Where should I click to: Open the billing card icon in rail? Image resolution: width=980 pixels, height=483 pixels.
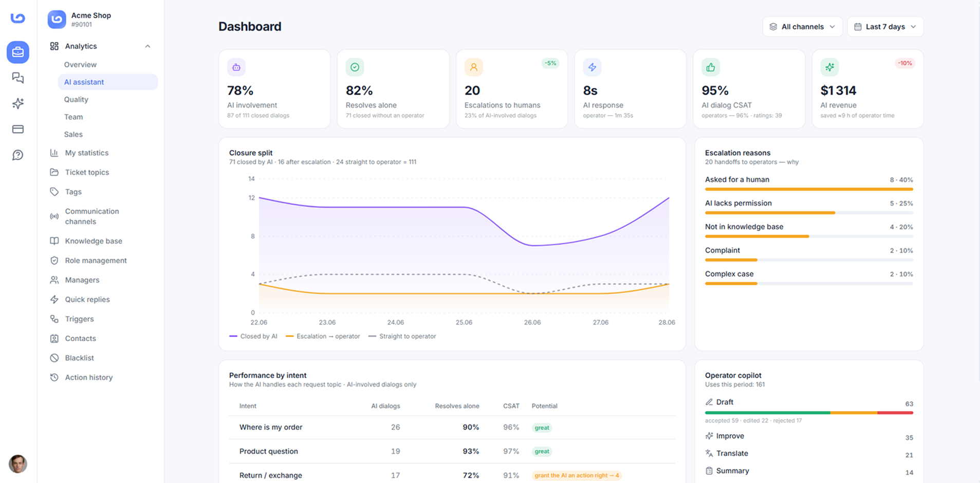point(18,129)
